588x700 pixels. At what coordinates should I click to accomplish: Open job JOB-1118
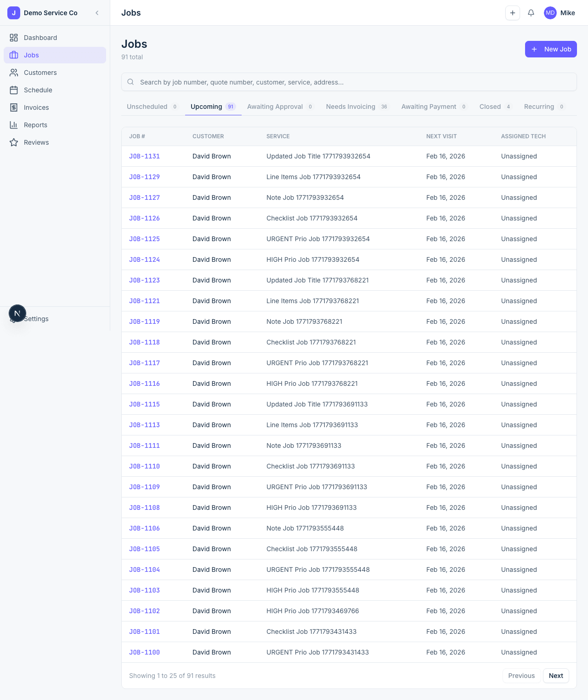pos(144,342)
